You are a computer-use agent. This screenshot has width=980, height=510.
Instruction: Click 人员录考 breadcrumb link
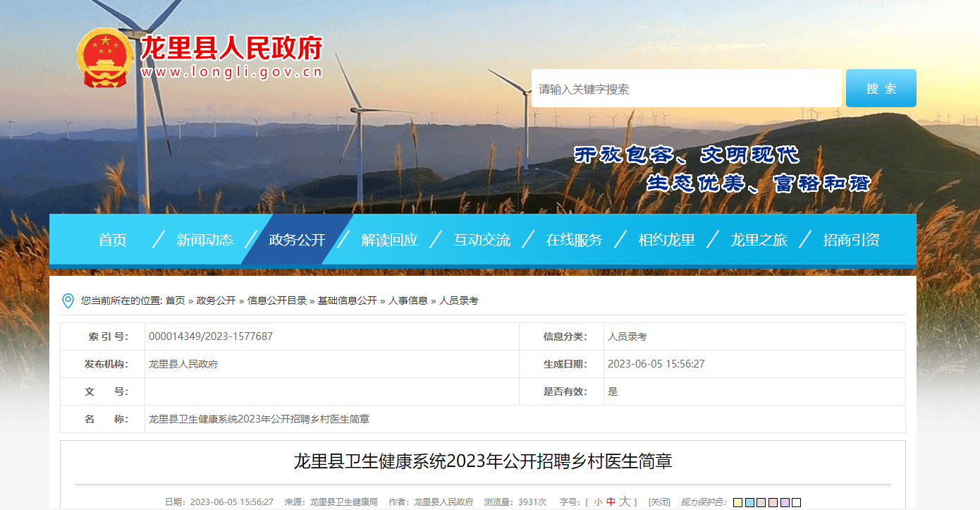coord(459,300)
